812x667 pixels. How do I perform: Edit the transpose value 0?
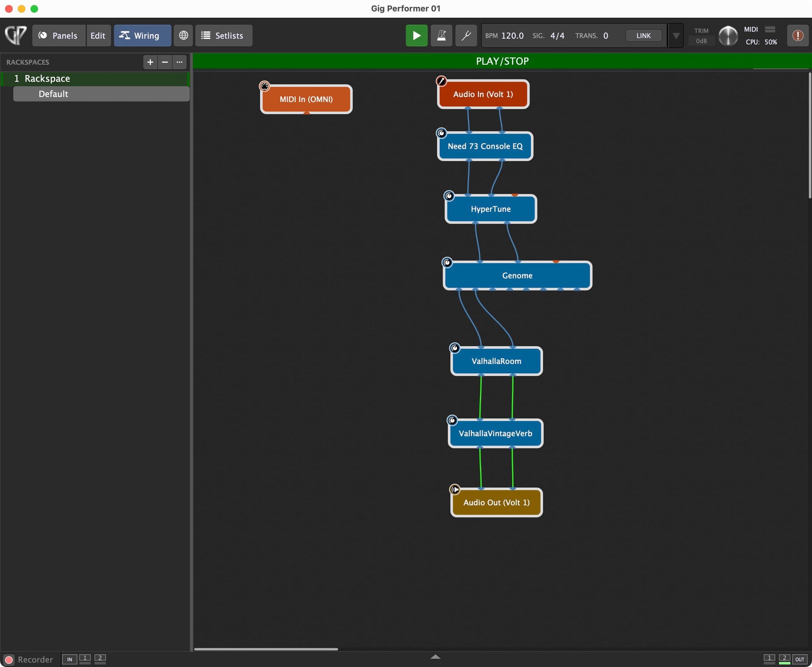pos(606,36)
